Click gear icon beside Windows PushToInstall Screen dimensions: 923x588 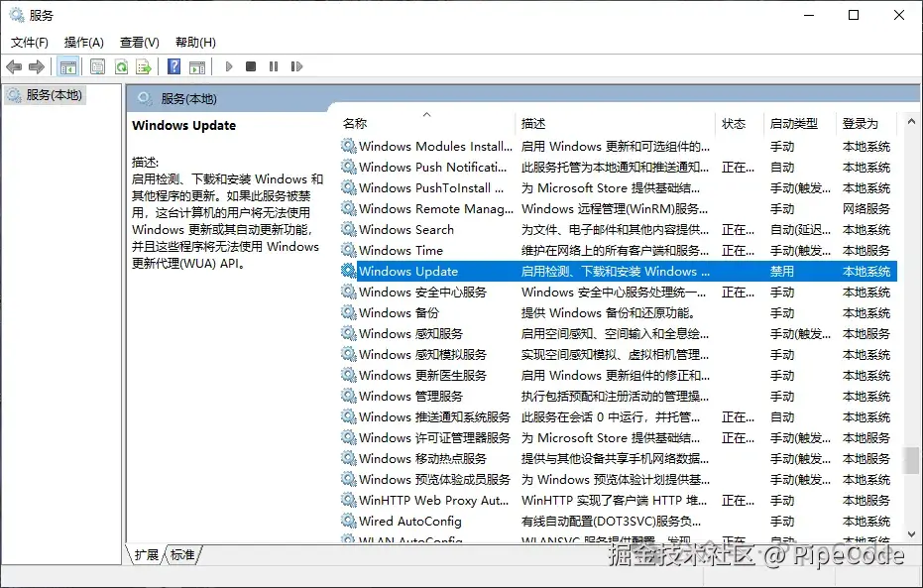349,187
